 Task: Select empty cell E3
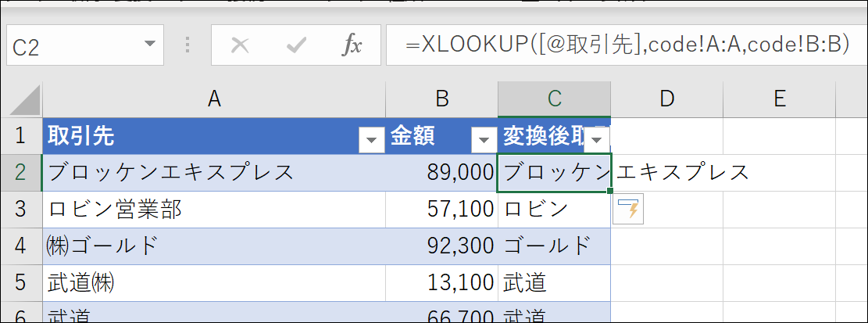[780, 210]
